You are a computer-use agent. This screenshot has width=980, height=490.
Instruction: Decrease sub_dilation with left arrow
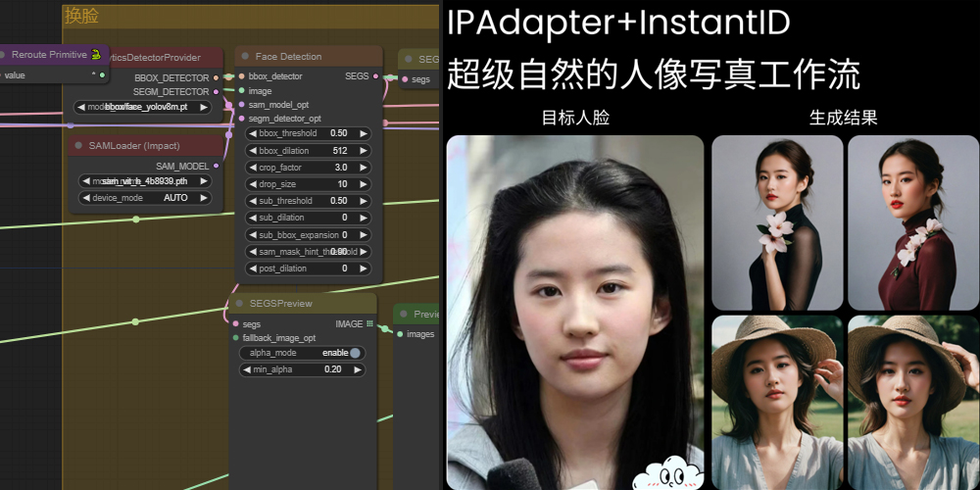(x=252, y=218)
